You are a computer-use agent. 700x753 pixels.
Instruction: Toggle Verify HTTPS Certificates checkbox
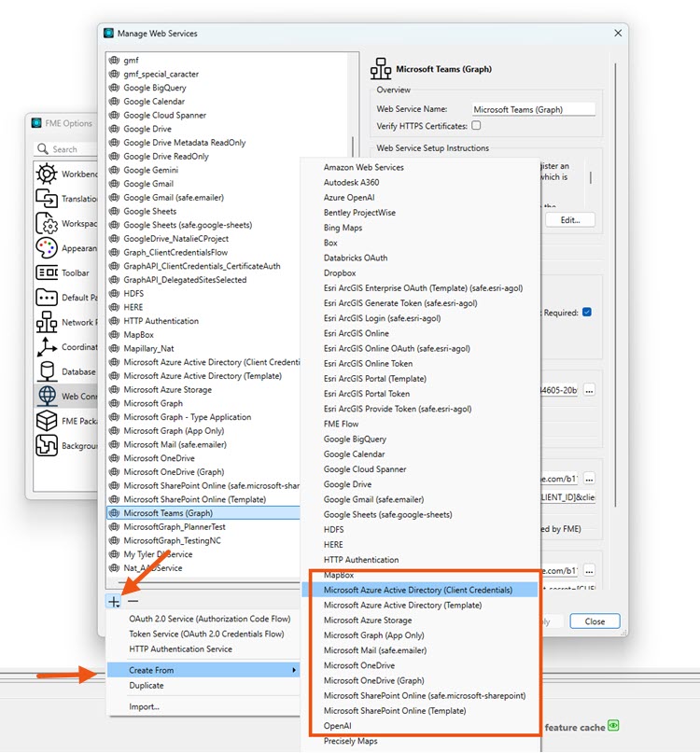[x=476, y=125]
